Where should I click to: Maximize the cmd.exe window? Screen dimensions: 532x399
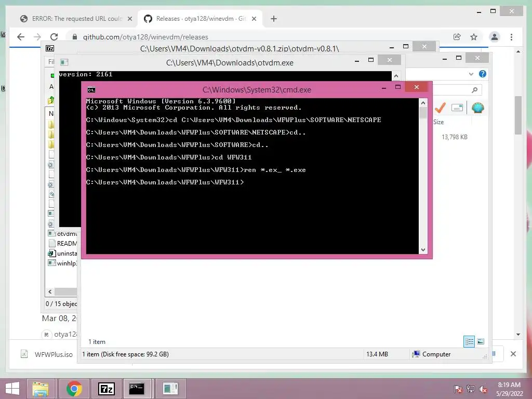[398, 87]
